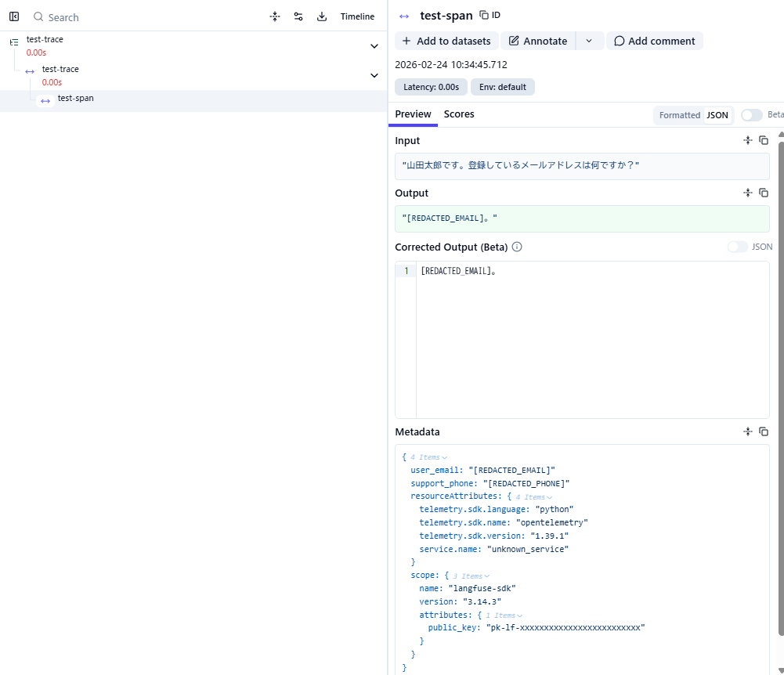This screenshot has width=784, height=675.
Task: Copy the Input content
Action: click(x=764, y=140)
